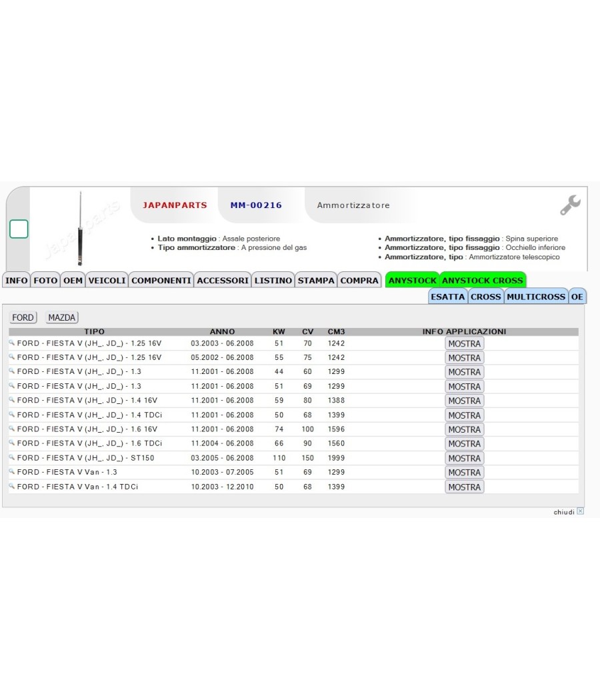Click the JAPANPARTS brand label
600x700 pixels.
pyautogui.click(x=175, y=205)
